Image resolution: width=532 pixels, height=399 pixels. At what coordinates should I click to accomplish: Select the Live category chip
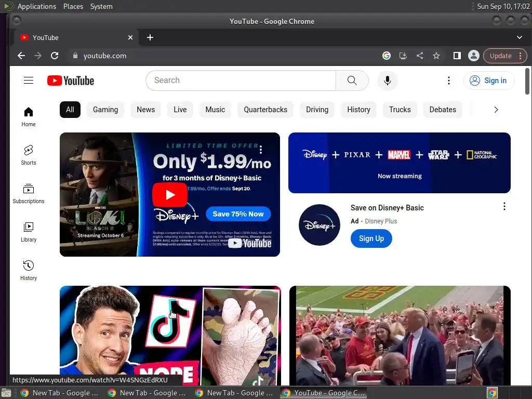click(x=180, y=110)
